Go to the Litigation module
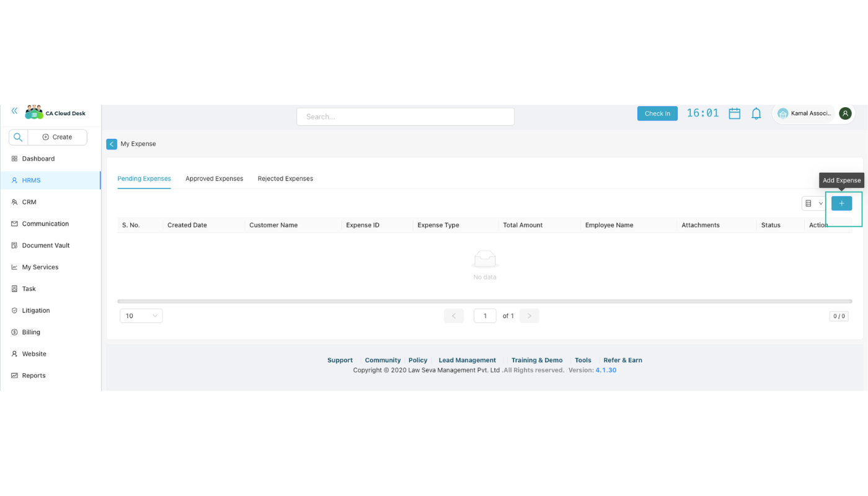Image resolution: width=868 pixels, height=496 pixels. coord(35,310)
